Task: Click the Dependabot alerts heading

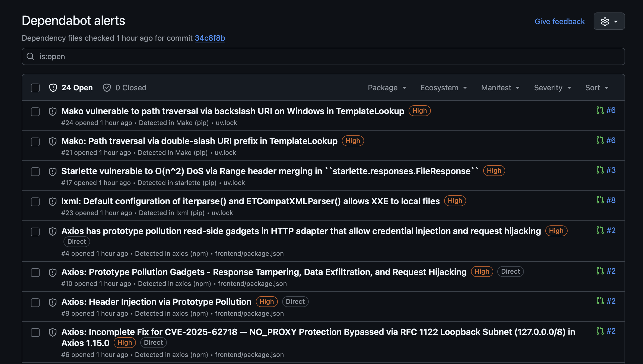Action: click(73, 21)
